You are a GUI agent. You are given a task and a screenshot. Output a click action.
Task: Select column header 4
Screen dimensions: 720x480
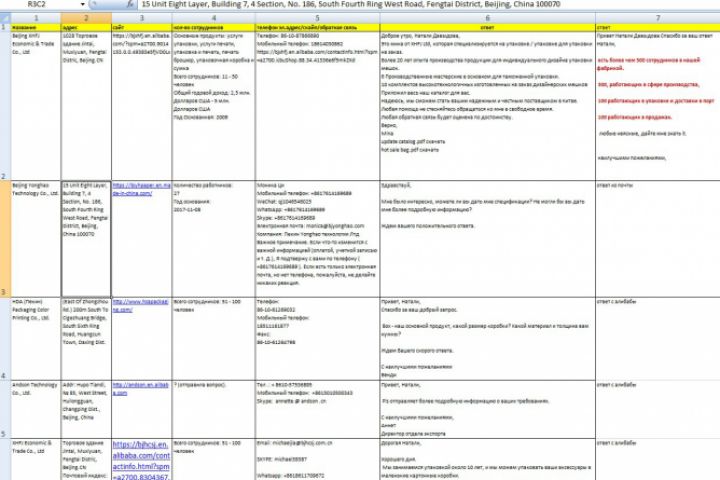coord(214,18)
